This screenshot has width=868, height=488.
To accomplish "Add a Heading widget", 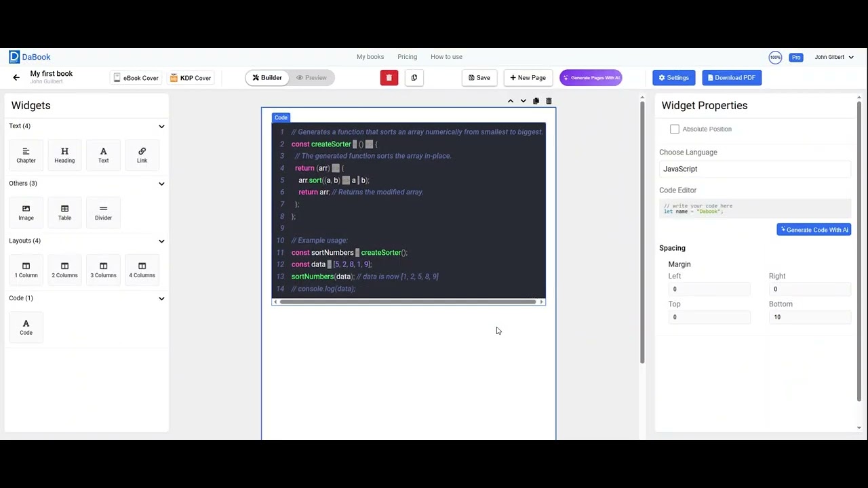I will pos(64,155).
